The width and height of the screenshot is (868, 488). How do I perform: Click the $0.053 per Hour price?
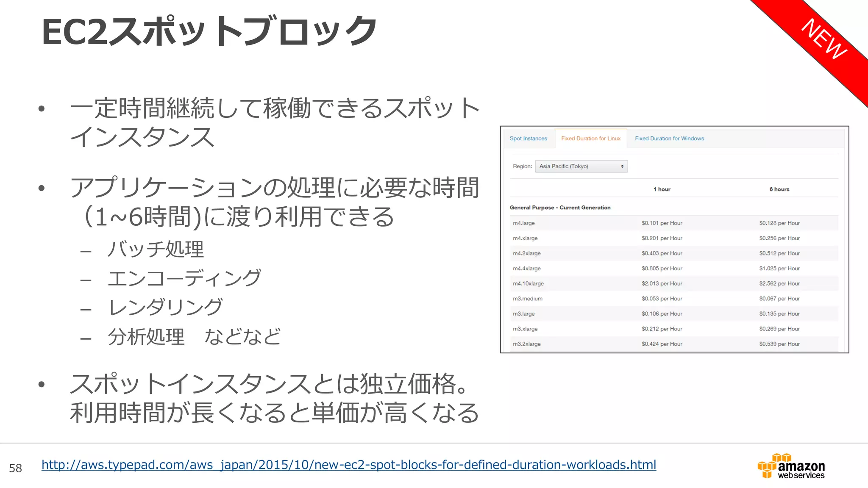[x=662, y=299]
